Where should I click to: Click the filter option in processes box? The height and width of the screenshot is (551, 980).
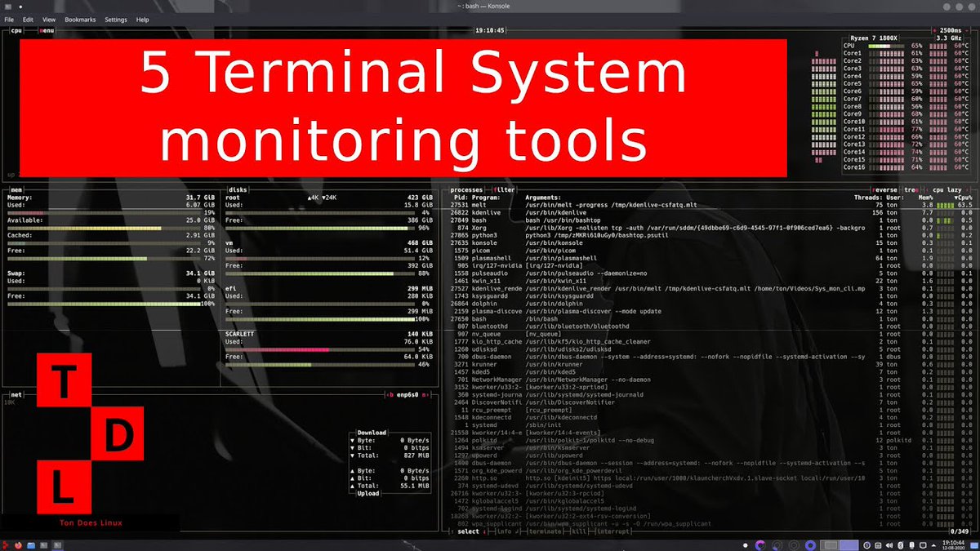tap(504, 189)
